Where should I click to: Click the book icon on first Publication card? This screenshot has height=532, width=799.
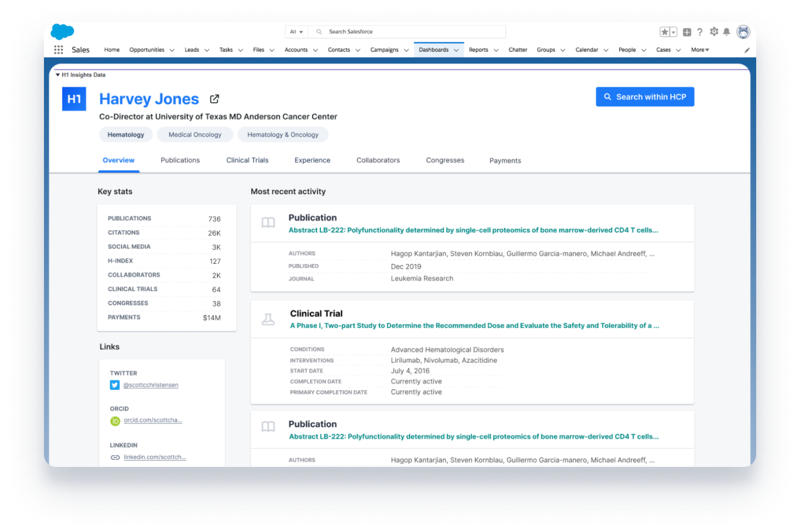coord(268,223)
